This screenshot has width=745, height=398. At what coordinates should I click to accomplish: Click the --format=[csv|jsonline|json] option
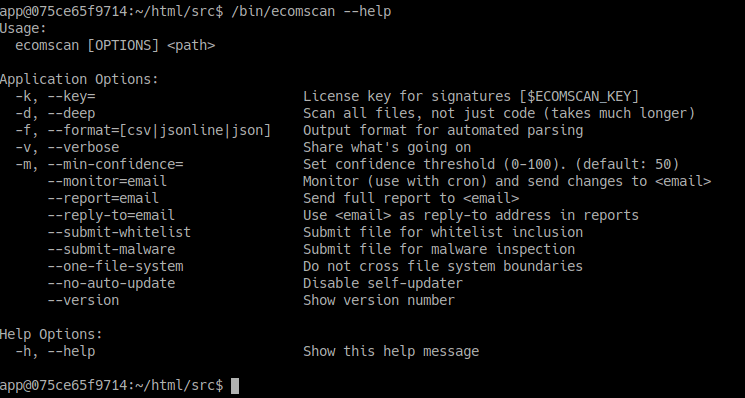point(159,131)
